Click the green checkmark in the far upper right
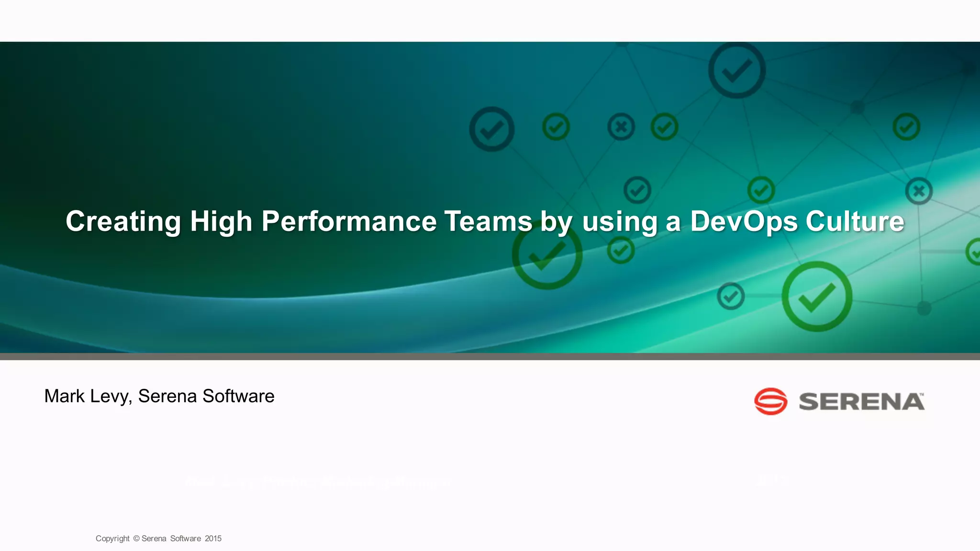This screenshot has width=980, height=551. (906, 127)
